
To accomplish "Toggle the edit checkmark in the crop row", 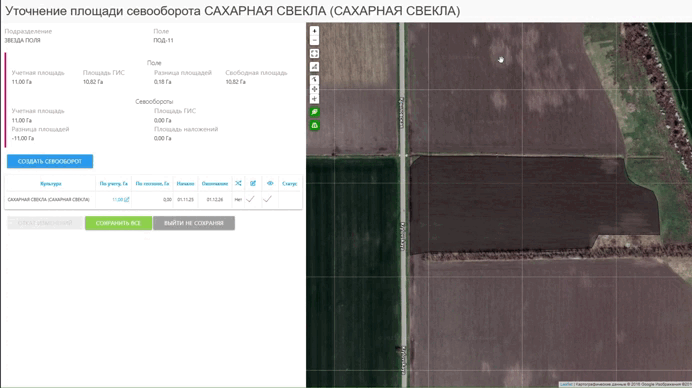I will 250,199.
